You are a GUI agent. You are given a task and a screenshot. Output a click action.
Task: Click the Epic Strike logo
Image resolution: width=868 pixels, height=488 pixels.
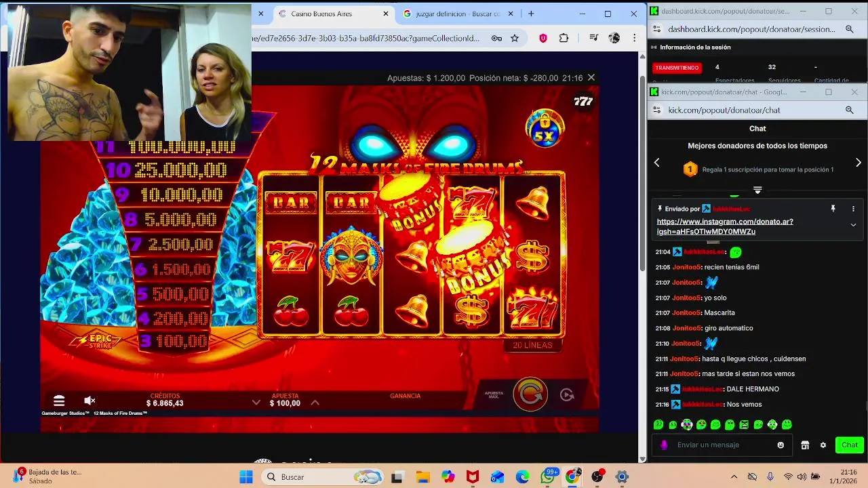coord(95,340)
